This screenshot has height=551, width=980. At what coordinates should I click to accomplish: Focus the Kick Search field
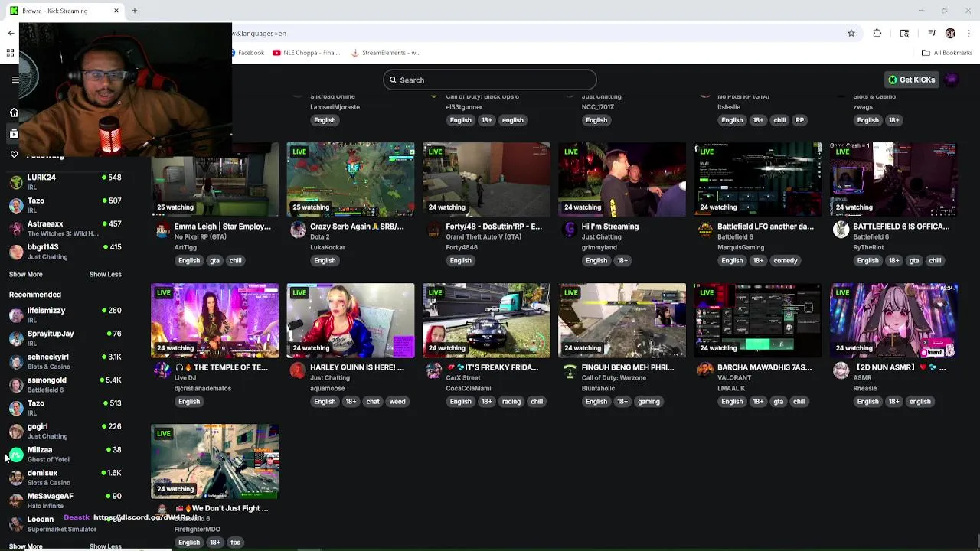pos(490,80)
